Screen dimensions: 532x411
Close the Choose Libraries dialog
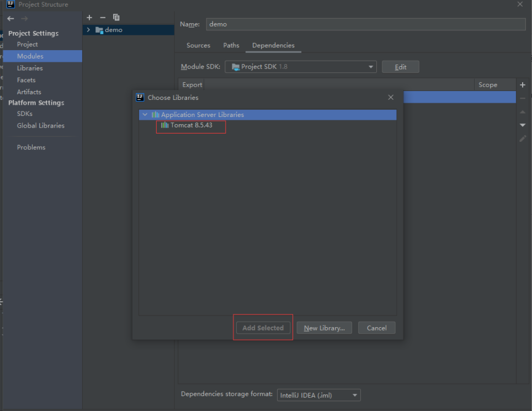click(391, 97)
